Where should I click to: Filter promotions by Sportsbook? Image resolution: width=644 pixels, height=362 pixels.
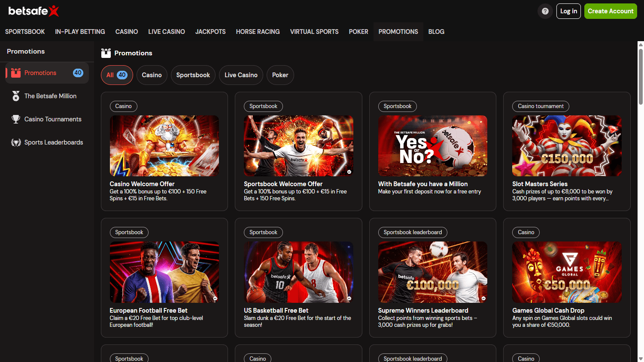click(x=193, y=75)
